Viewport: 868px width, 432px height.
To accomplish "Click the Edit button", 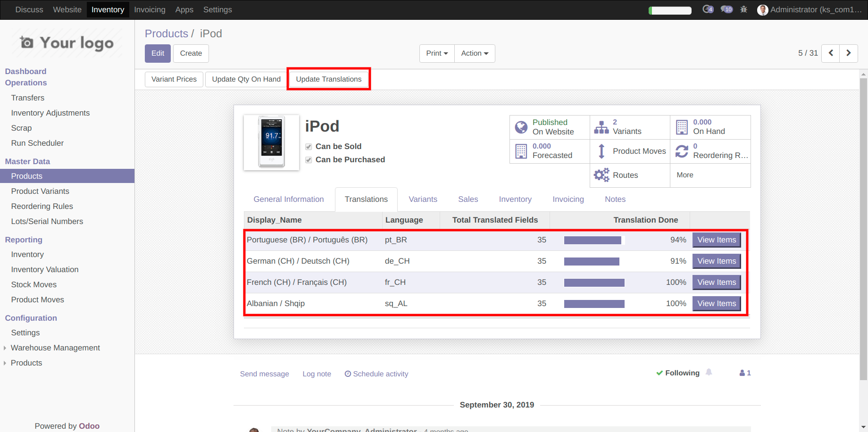I will 158,53.
